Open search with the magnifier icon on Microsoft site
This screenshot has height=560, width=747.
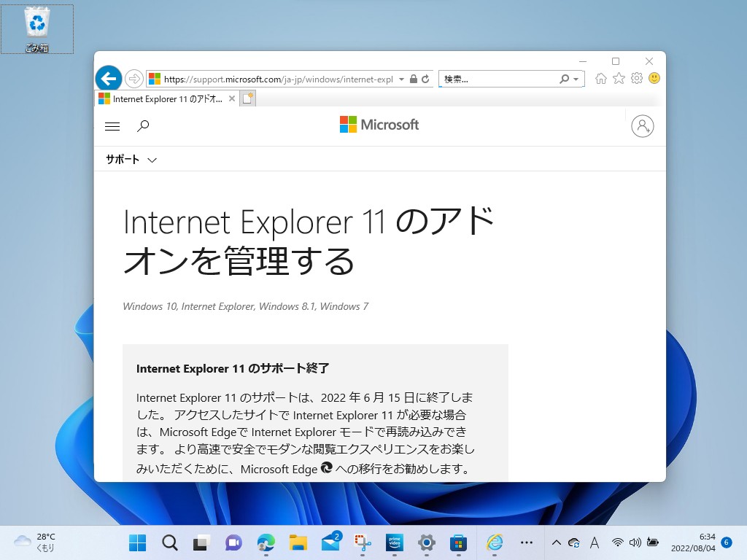(x=143, y=125)
